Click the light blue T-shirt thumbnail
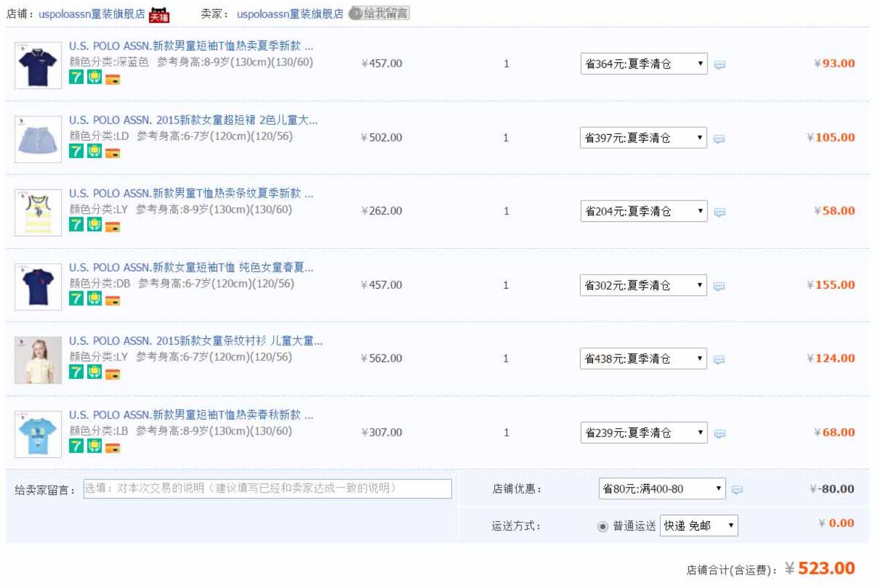The height and width of the screenshot is (588, 876). [38, 434]
